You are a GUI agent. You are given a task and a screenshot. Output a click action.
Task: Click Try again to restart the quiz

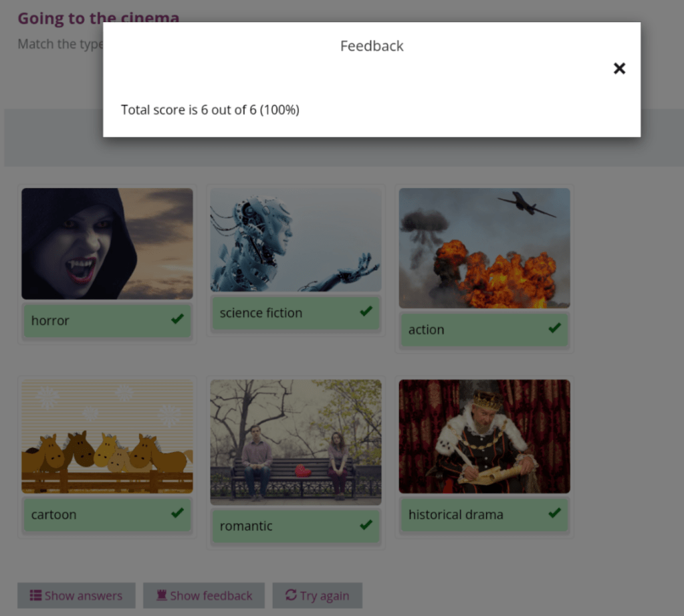317,595
